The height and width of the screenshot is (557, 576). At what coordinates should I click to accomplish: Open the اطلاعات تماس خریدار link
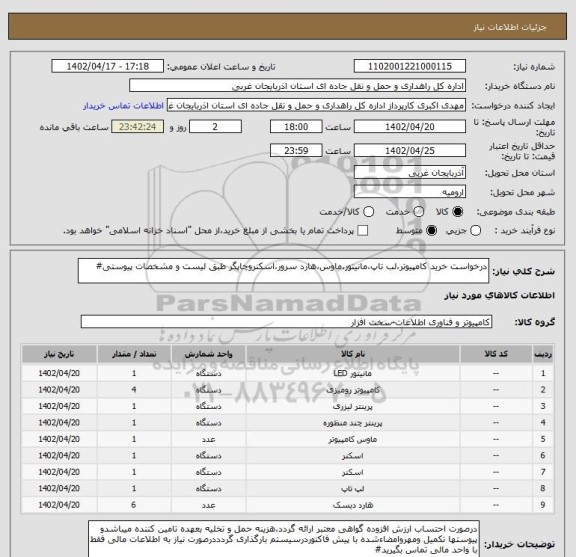point(123,106)
